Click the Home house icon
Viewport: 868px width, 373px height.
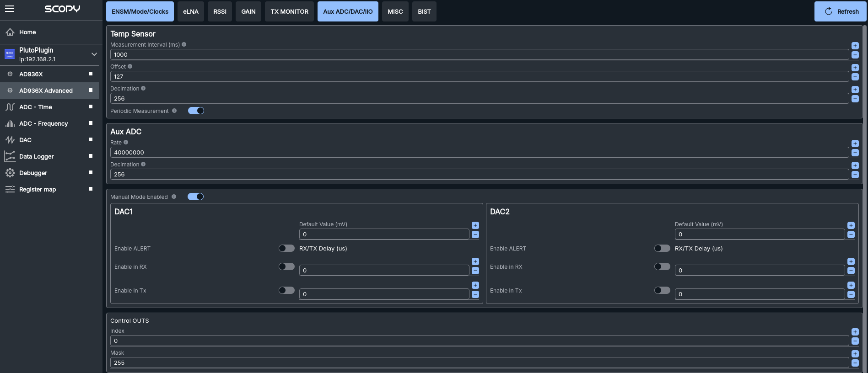tap(10, 32)
